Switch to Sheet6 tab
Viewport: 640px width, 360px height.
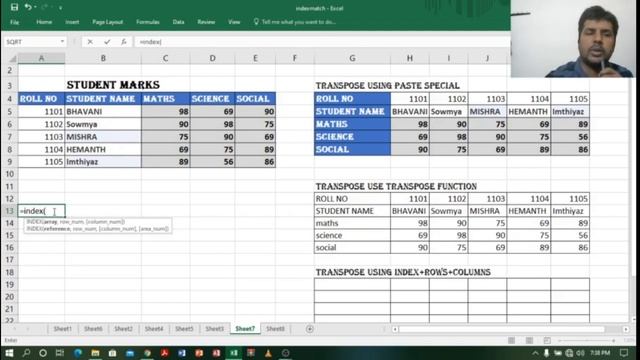93,329
